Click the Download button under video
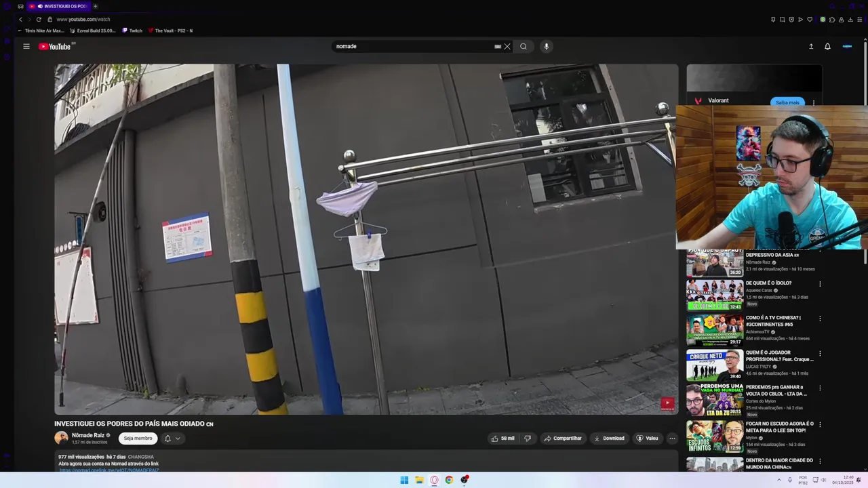The width and height of the screenshot is (868, 488). 609,439
